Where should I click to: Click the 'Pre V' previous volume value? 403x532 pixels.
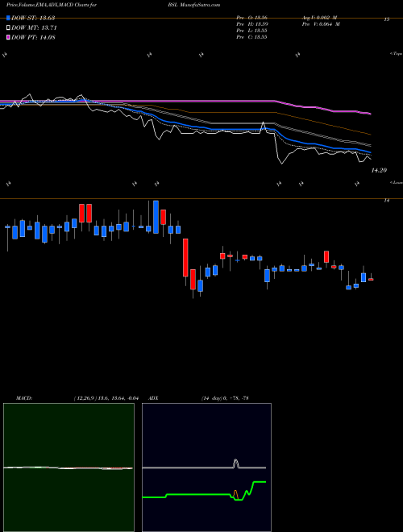[x=320, y=24]
